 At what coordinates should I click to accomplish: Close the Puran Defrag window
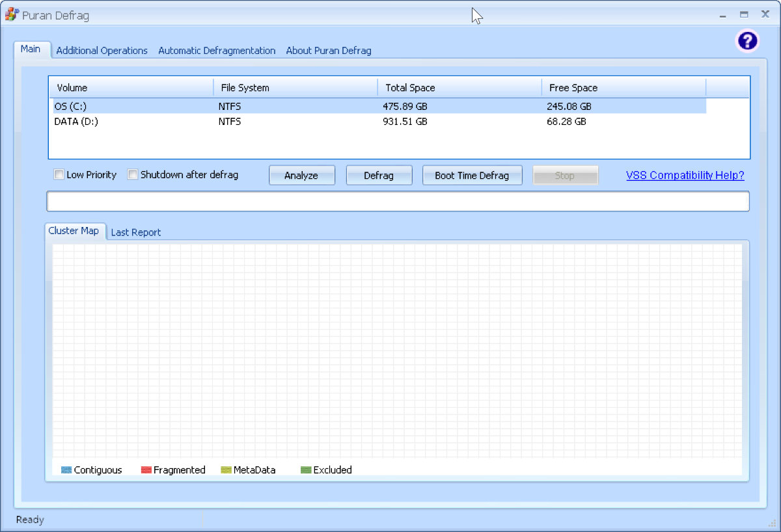point(765,14)
